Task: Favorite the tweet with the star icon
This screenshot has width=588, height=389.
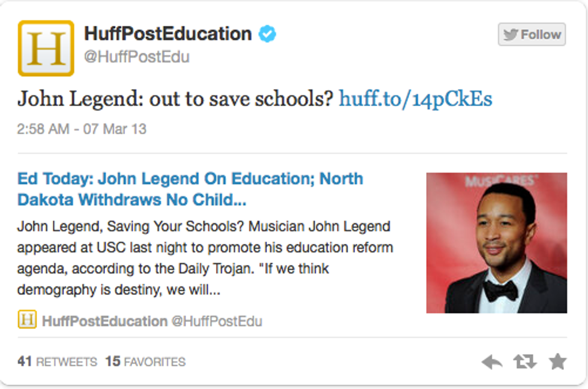Action: 557,361
